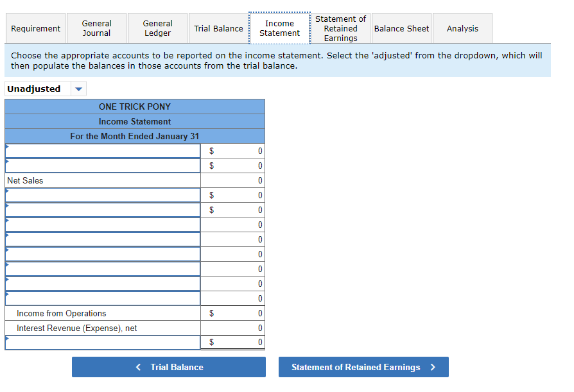Choose account in second row below Net Sales
The height and width of the screenshot is (392, 574).
[103, 210]
